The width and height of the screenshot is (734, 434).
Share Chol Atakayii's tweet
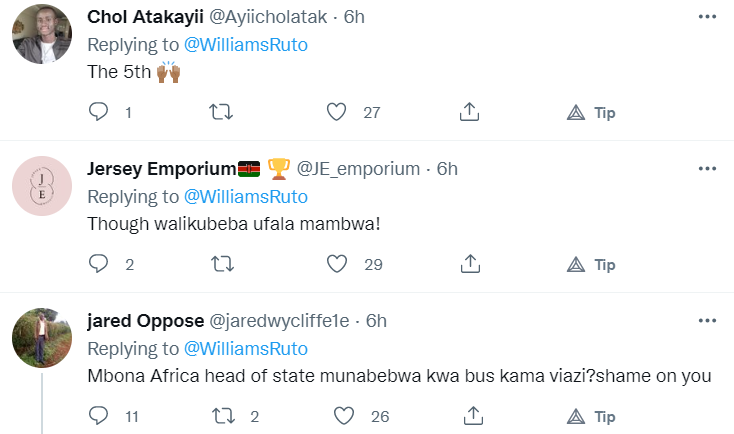pos(469,112)
